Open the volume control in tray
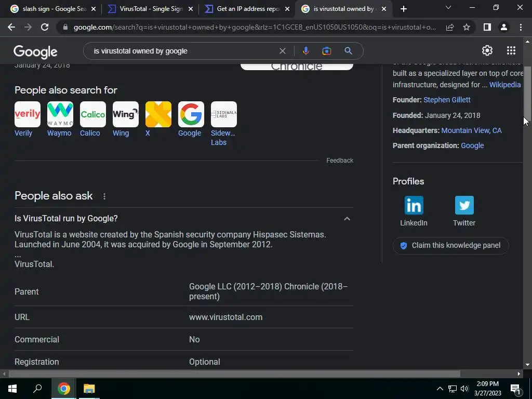The image size is (532, 399). pos(464,389)
